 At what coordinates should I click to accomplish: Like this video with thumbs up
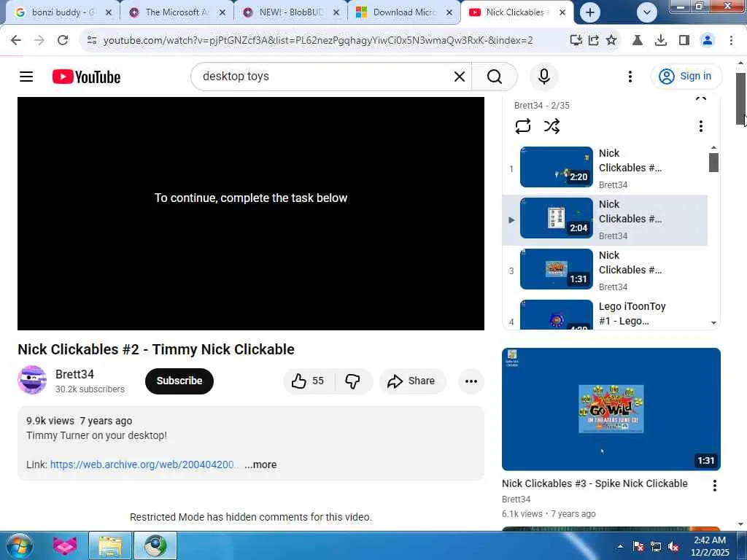[307, 381]
